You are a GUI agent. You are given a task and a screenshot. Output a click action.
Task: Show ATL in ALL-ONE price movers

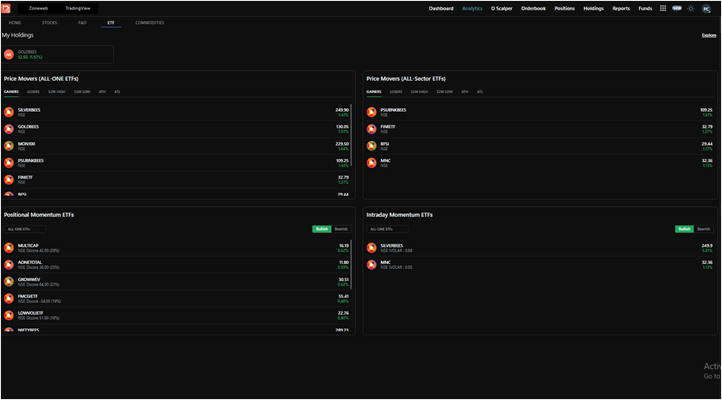pyautogui.click(x=117, y=92)
